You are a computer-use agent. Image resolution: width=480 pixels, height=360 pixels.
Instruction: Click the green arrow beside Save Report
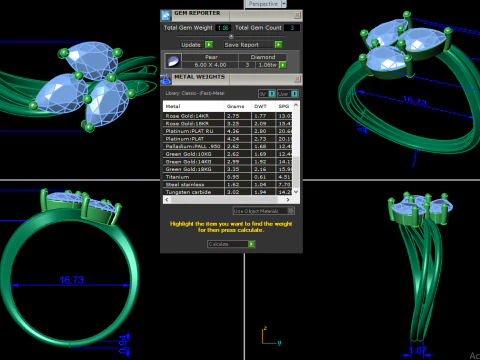278,44
